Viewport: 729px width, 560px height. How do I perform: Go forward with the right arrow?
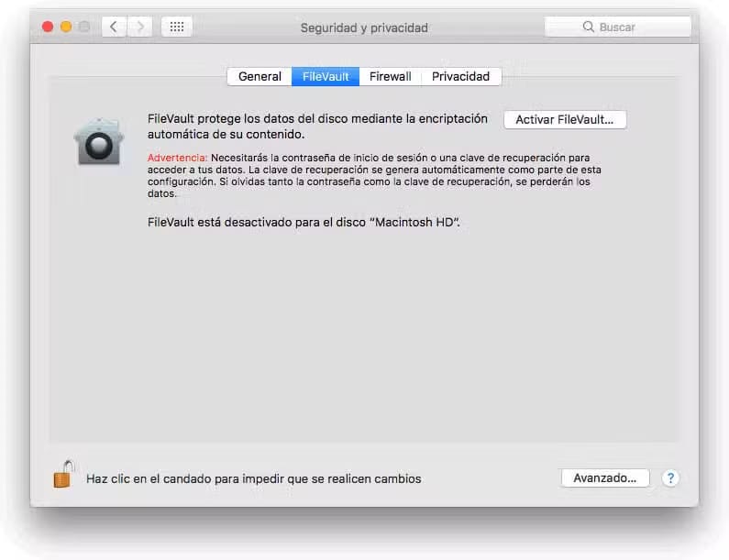(x=140, y=27)
